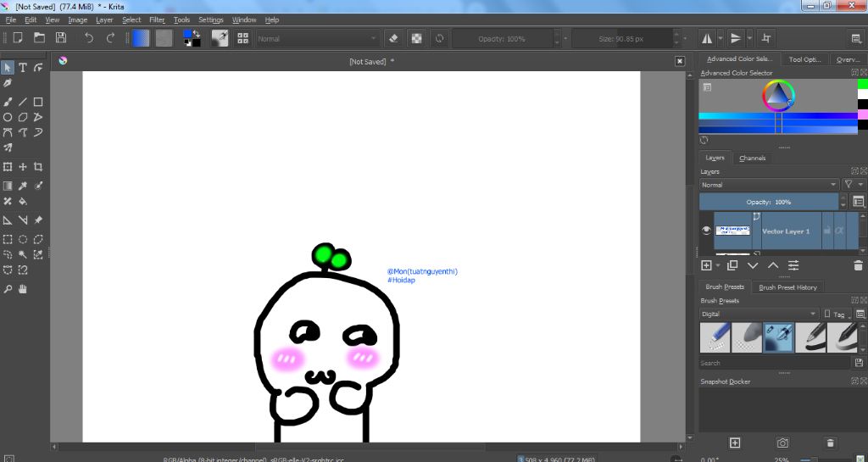Select the Rectangular Selection tool

point(7,240)
